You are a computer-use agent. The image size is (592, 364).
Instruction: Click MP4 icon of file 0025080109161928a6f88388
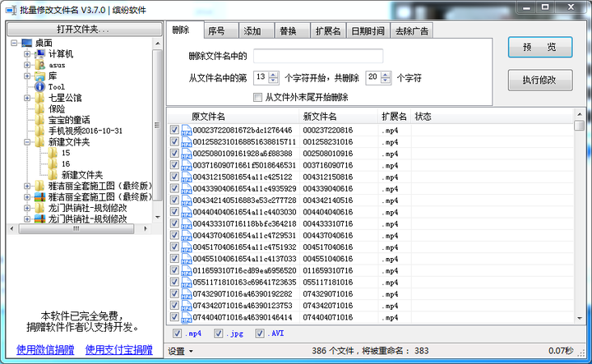187,154
